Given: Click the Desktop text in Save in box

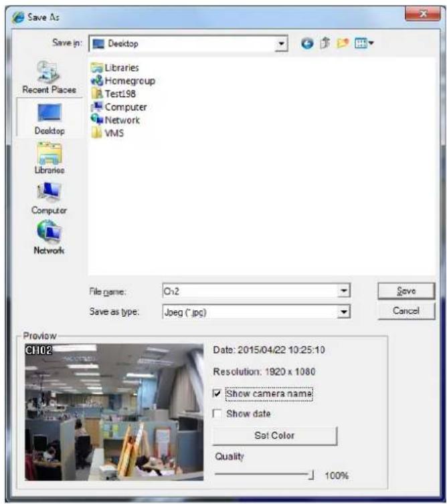Looking at the screenshot, I should tap(123, 43).
